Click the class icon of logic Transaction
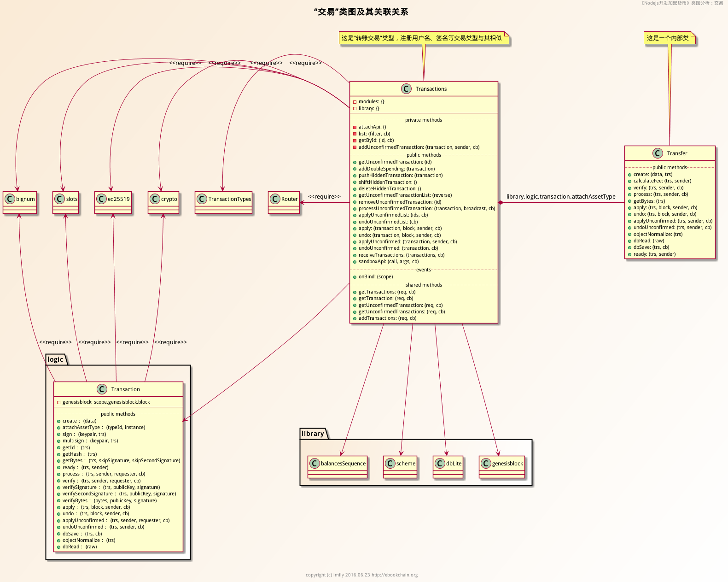Image resolution: width=728 pixels, height=582 pixels. 102,389
